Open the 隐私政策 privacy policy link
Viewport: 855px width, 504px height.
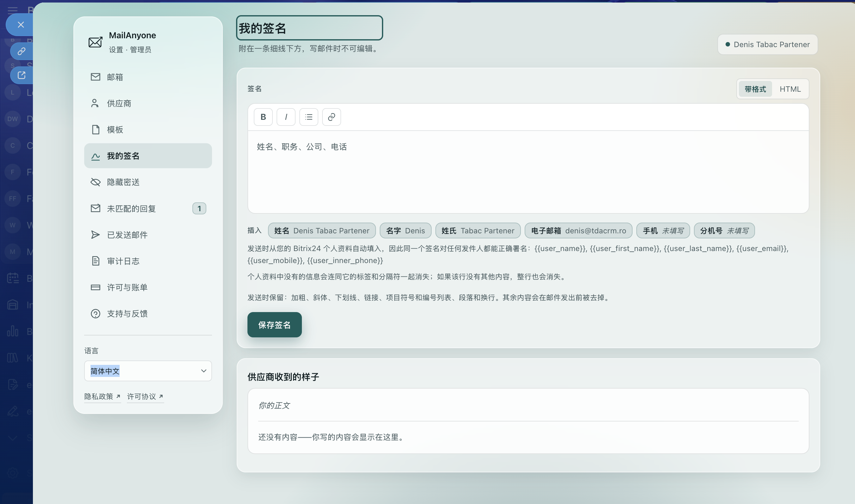click(x=102, y=396)
